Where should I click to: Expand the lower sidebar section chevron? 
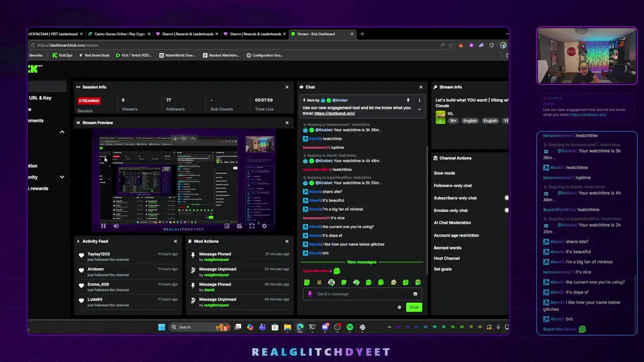62,177
